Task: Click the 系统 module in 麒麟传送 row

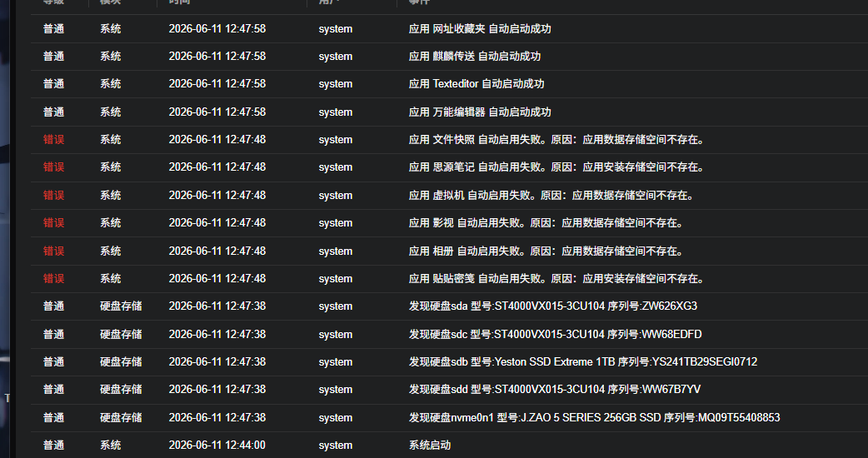Action: coord(110,57)
